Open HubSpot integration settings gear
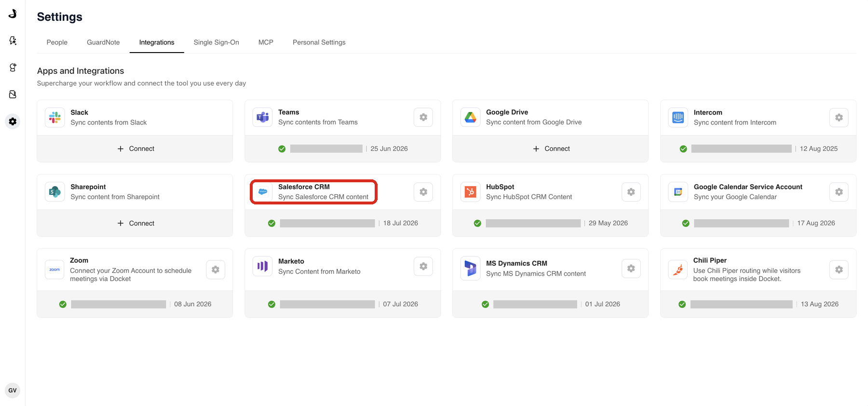 click(631, 192)
